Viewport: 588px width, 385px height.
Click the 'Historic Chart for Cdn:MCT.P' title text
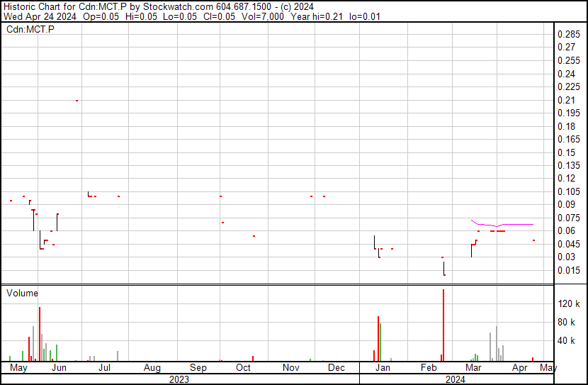click(65, 7)
